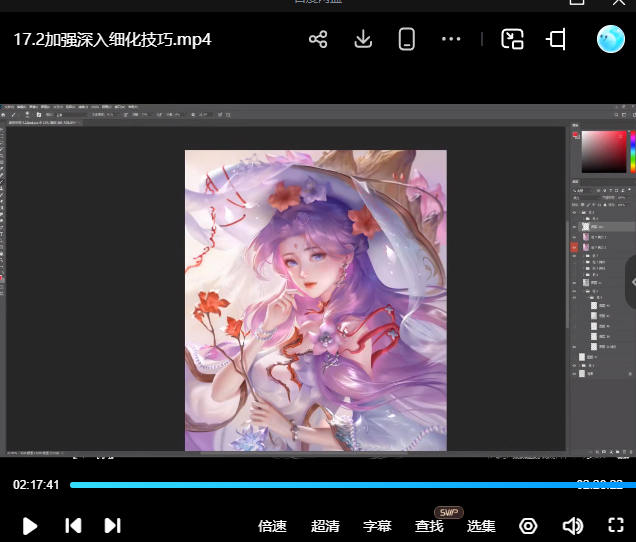The image size is (636, 542).
Task: Click the mobile phone icon in header
Action: coord(407,40)
